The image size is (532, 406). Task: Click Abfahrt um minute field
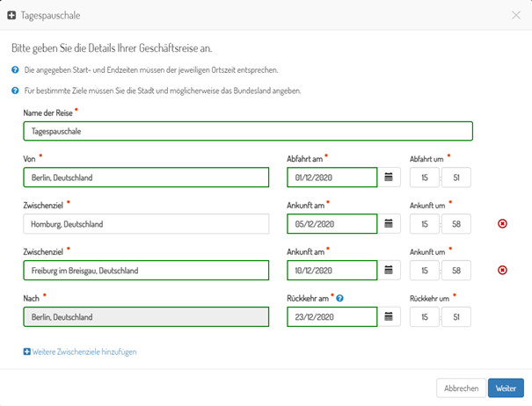pyautogui.click(x=456, y=177)
